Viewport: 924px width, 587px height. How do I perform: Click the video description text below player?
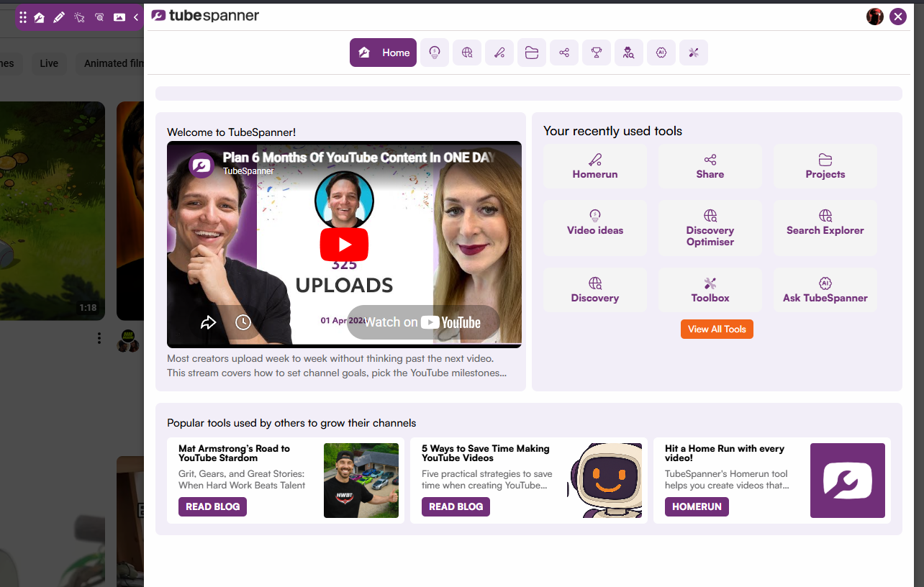coord(337,365)
